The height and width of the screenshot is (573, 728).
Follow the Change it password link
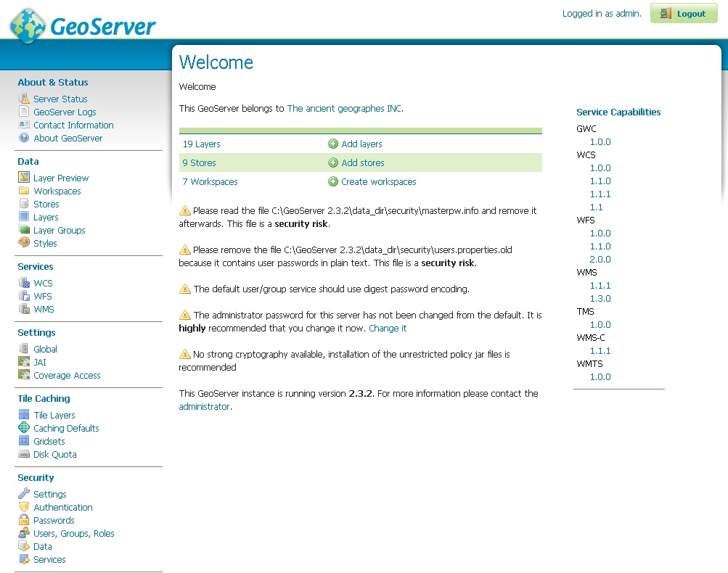pos(387,328)
